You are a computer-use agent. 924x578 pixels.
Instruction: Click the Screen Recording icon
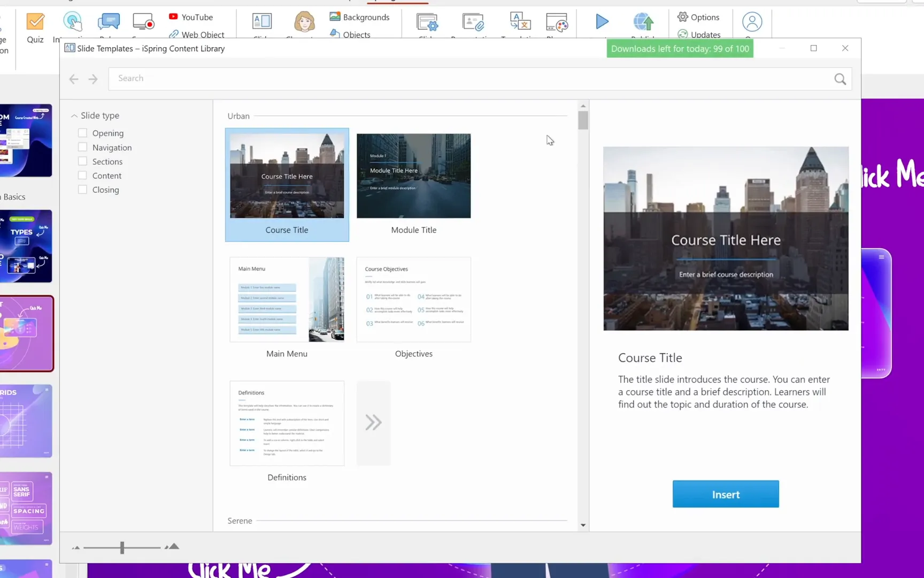143,22
